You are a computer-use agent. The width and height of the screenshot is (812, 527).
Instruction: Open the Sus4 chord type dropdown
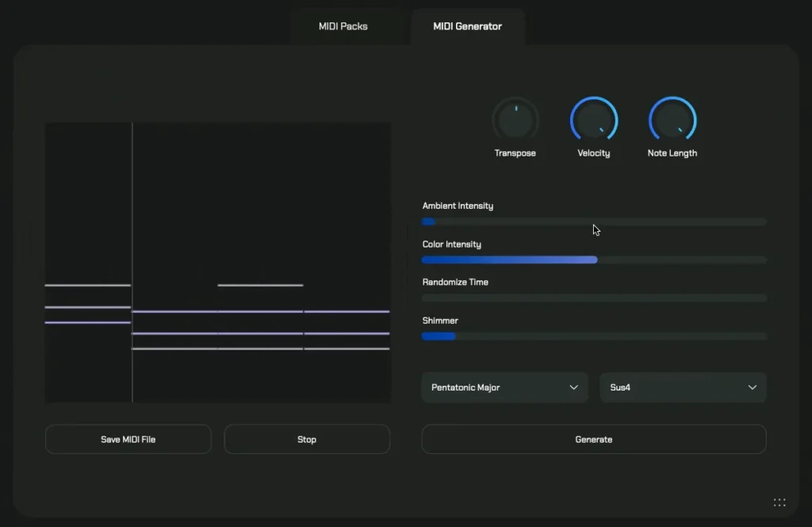pos(683,387)
